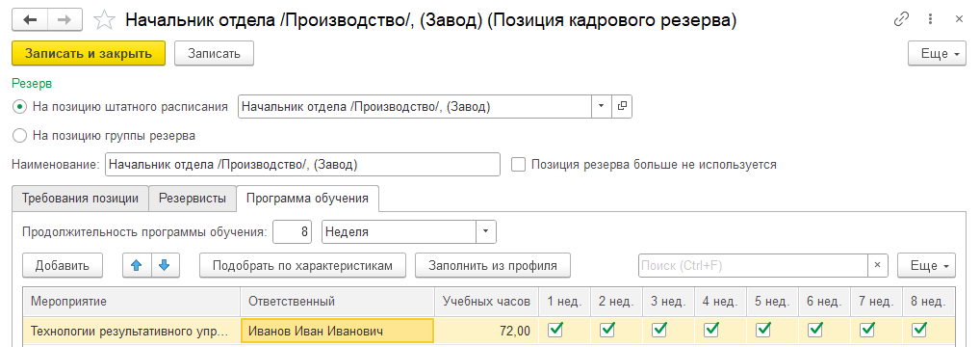Screen dimensions: 980x347
Task: Switch to the 'Резервисты' tab
Action: [x=193, y=199]
